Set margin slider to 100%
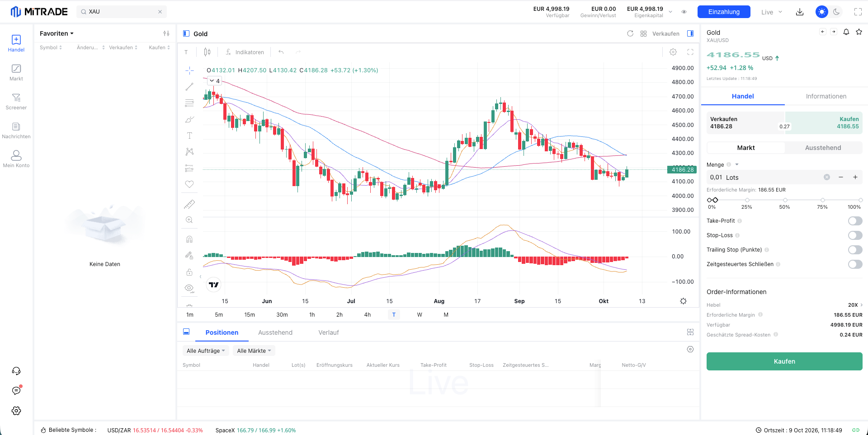Viewport: 868px width, 435px height. (x=860, y=200)
